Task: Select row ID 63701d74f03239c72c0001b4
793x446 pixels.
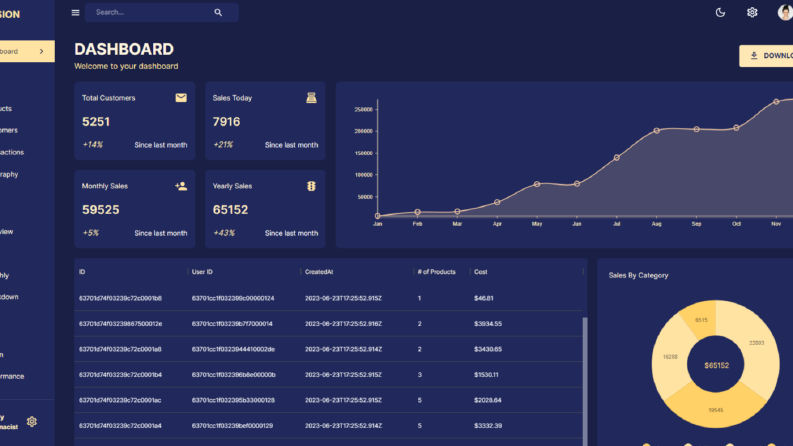Action: (120, 375)
